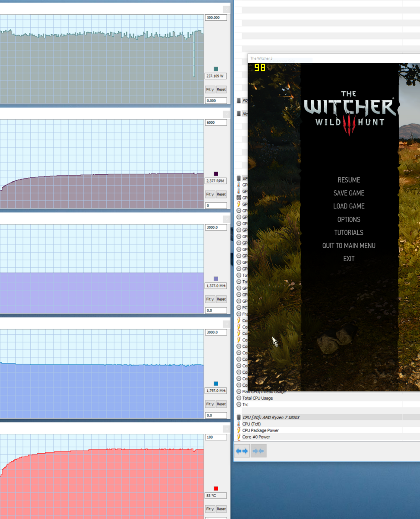Click chip icon of the 'FR' sensor group row
The image size is (420, 519).
pyautogui.click(x=239, y=101)
